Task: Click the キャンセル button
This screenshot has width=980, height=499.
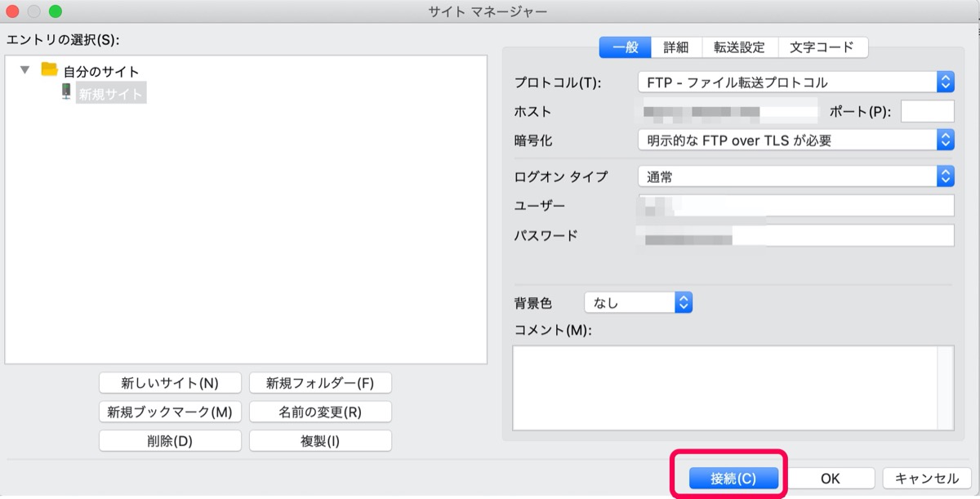Action: 927,479
